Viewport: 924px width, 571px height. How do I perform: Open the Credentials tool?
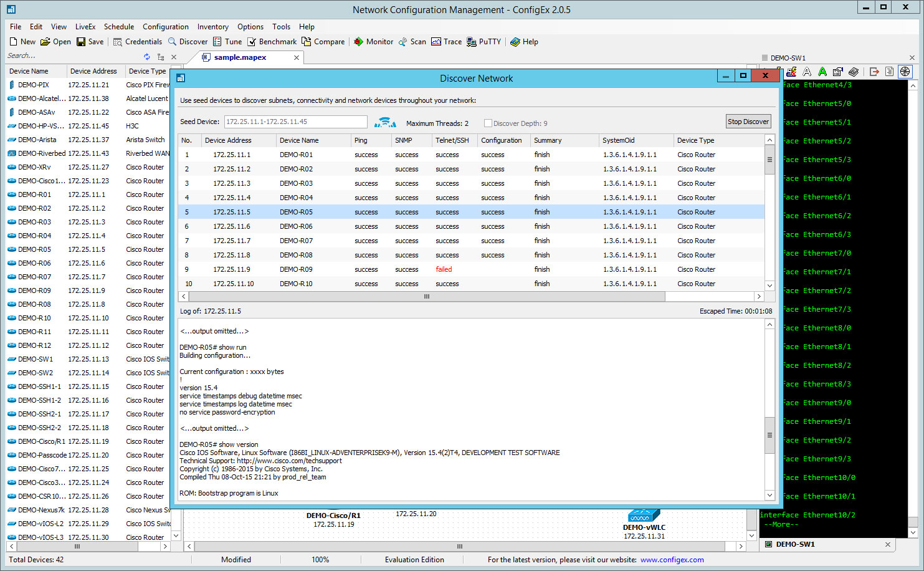coord(137,42)
